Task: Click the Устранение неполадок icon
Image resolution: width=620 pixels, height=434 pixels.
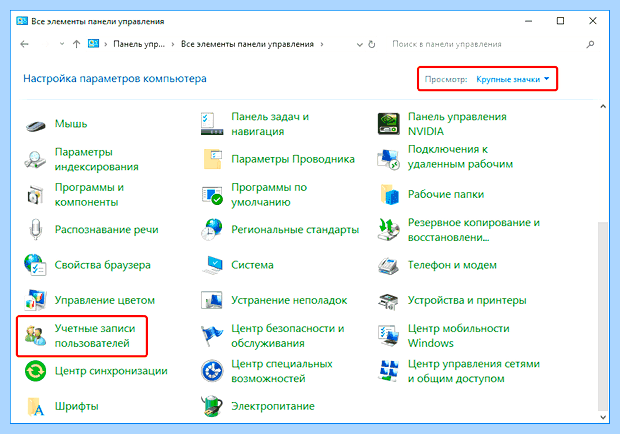Action: pos(212,300)
